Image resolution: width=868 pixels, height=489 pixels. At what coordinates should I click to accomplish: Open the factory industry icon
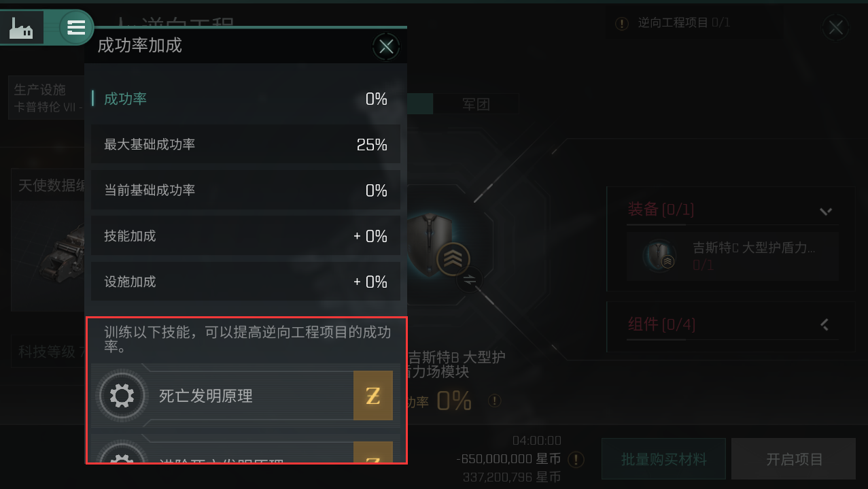(22, 28)
